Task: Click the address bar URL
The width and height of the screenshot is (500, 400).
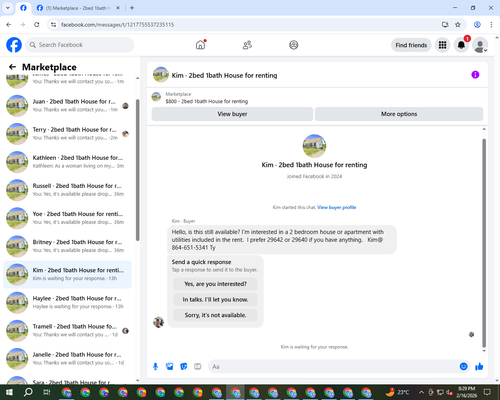Action: 117,25
